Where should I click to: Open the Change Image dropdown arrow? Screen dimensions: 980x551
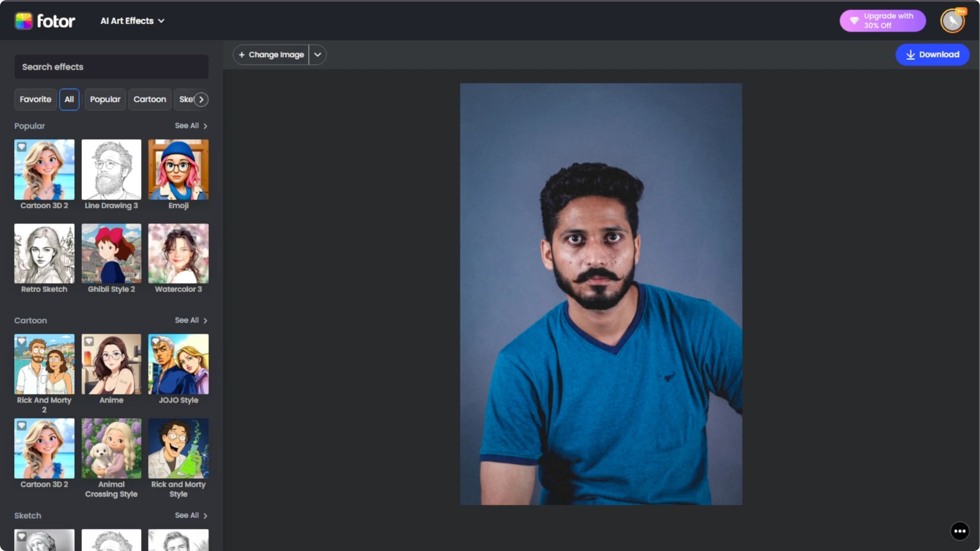point(318,54)
